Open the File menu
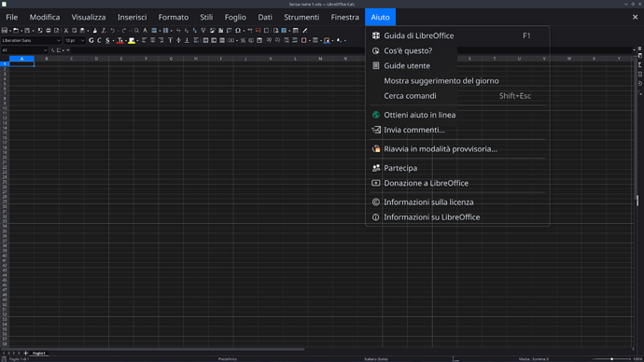Viewport: 644px width, 362px height. pyautogui.click(x=11, y=17)
